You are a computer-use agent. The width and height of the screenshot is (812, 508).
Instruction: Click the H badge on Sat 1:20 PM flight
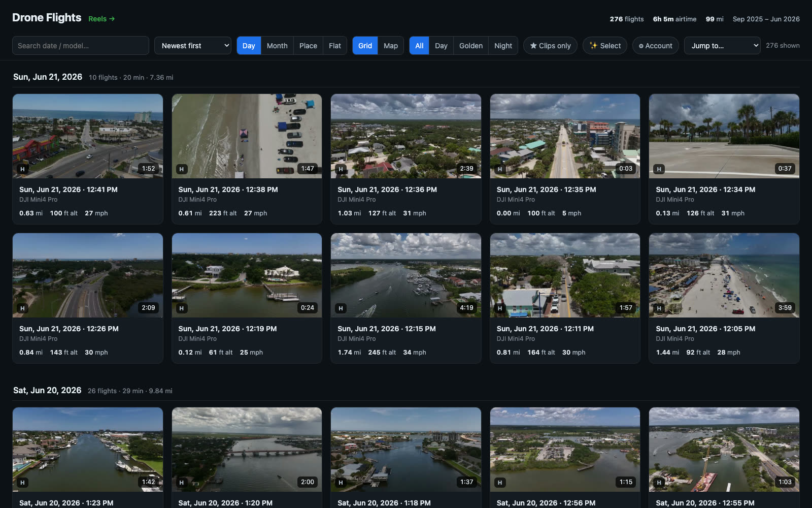pos(182,483)
